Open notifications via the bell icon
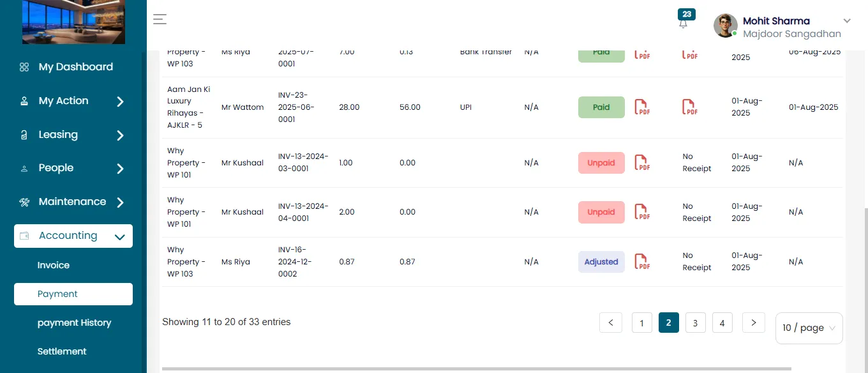The image size is (868, 373). tap(683, 24)
